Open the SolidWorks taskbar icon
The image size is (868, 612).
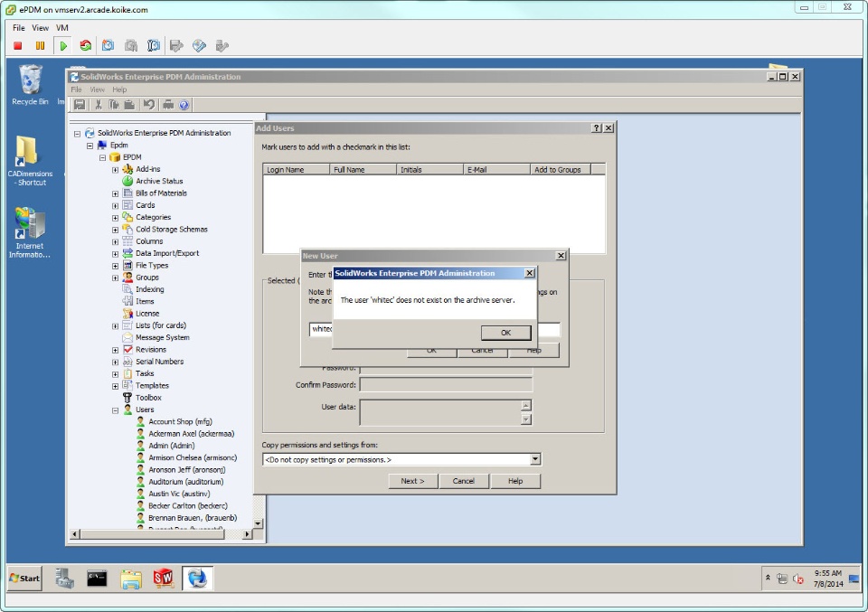coord(164,579)
